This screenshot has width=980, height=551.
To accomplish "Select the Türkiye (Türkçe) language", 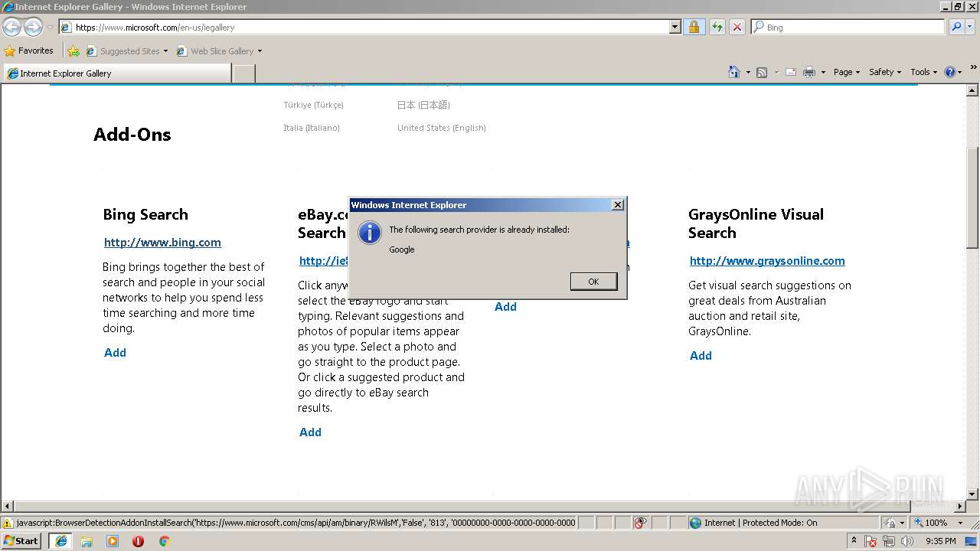I will 313,105.
